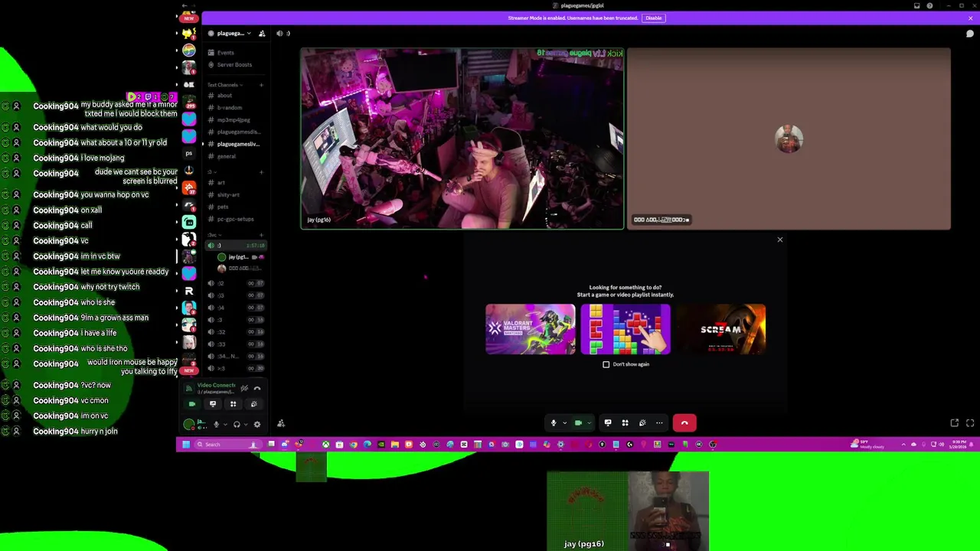Pop out the call window

click(x=955, y=422)
